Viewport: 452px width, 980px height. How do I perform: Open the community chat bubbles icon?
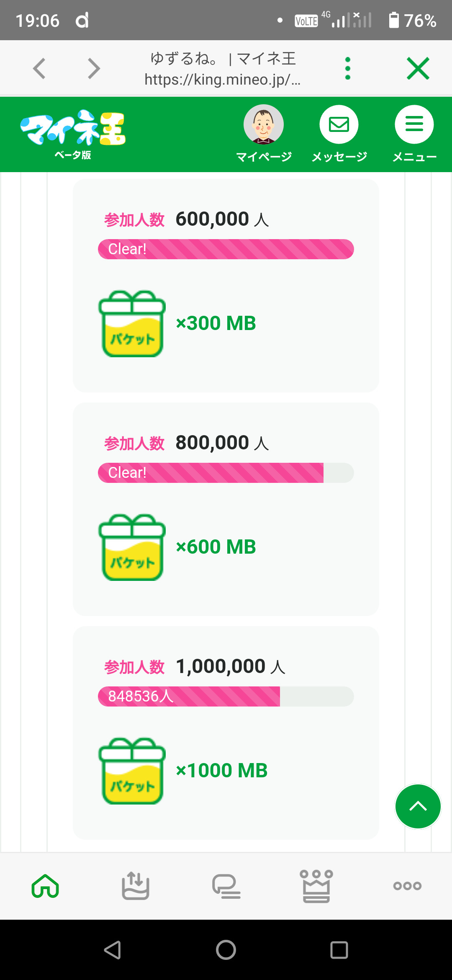[226, 886]
